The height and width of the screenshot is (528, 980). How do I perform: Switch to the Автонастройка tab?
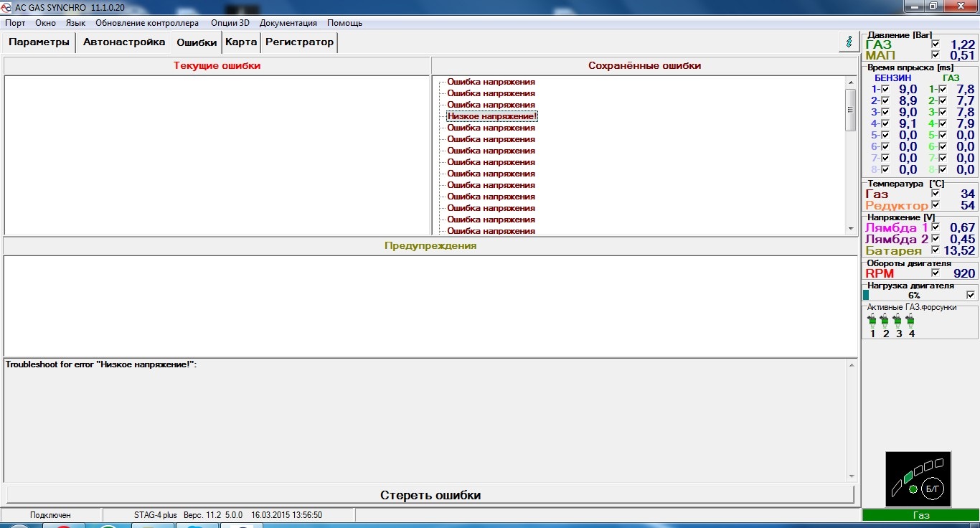point(124,42)
